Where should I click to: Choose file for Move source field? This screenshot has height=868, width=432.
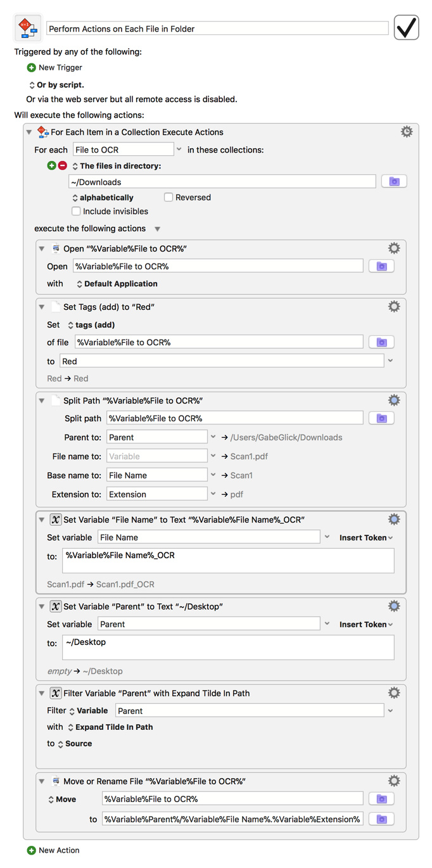(x=381, y=799)
